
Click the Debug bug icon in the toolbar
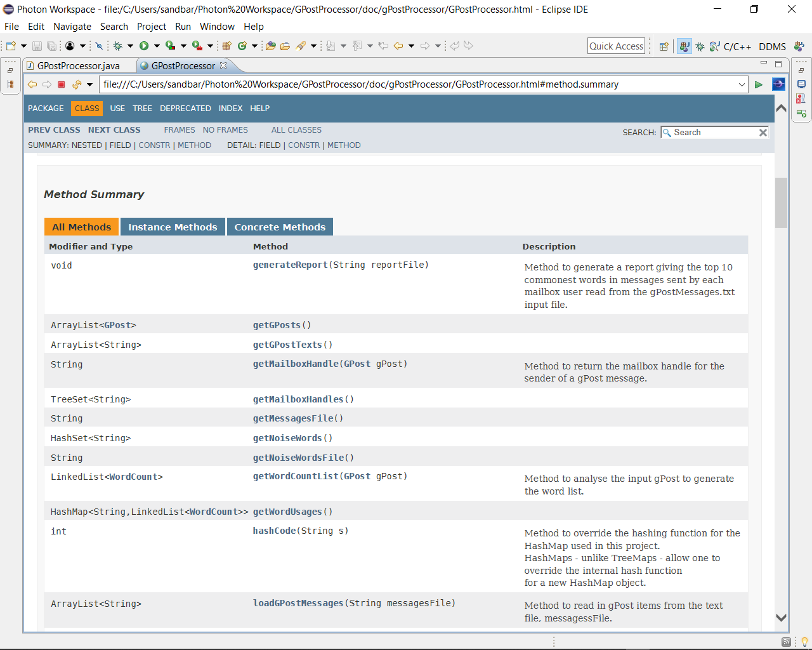(117, 46)
